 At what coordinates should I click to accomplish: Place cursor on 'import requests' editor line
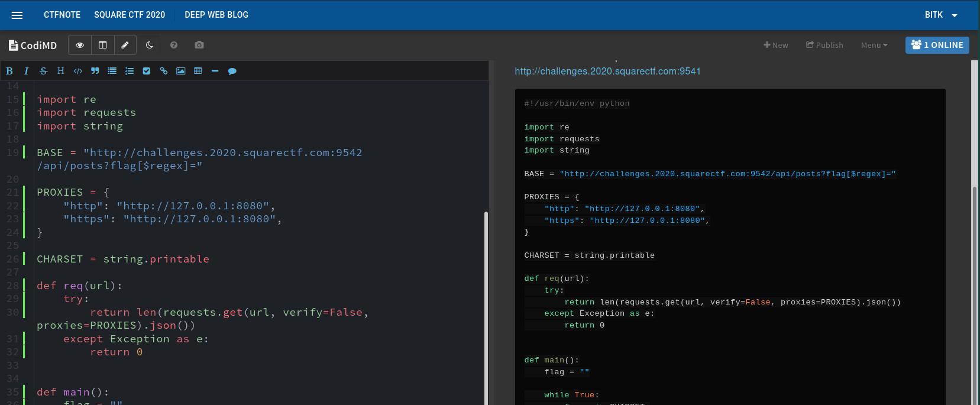tap(86, 112)
